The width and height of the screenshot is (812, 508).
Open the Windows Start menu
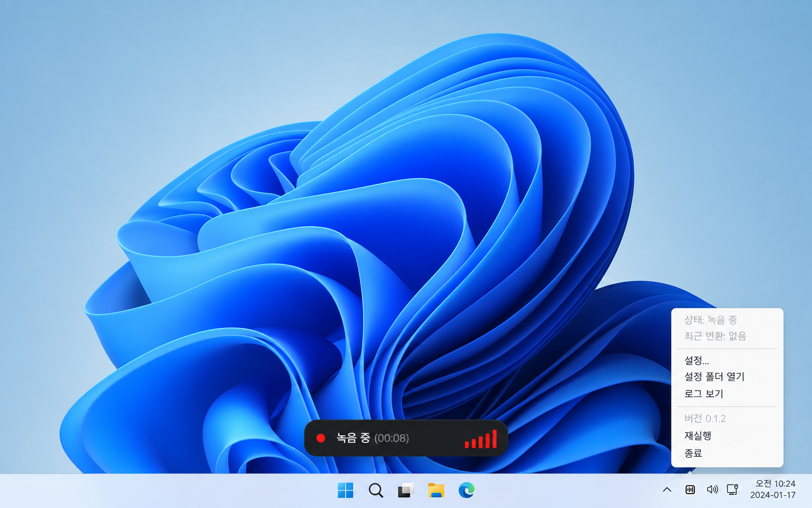tap(346, 491)
